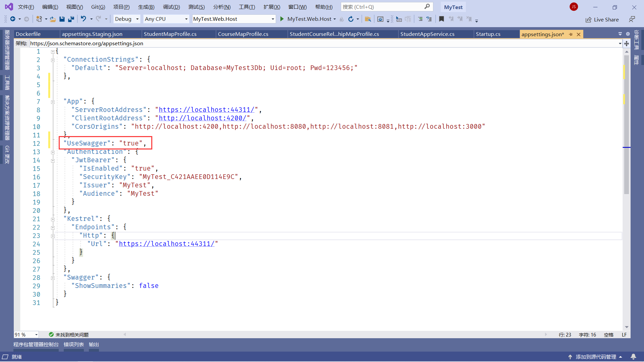This screenshot has width=644, height=362.
Task: Open the tab window options gear icon
Action: coord(628,34)
